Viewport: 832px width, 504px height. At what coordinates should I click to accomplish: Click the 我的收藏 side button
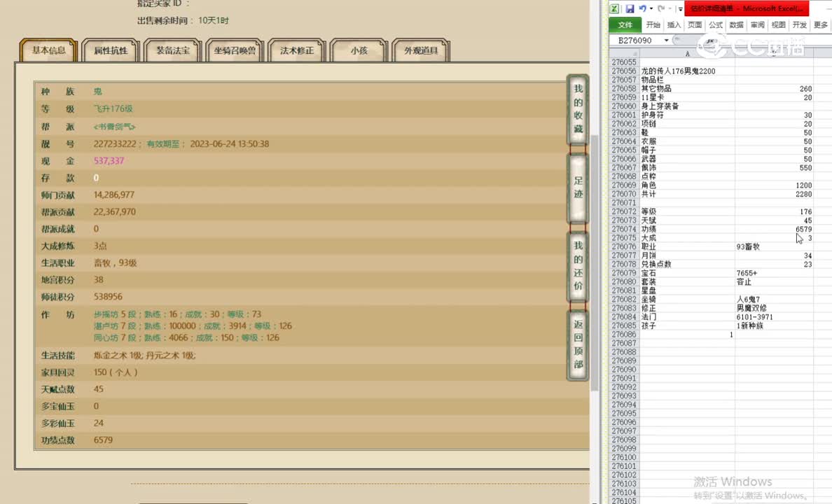pos(578,109)
